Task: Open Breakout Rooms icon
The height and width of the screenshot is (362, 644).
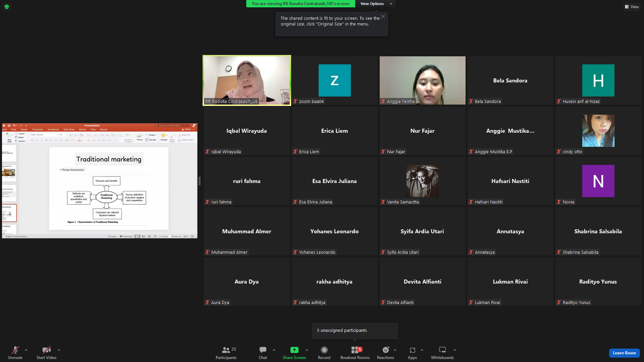Action: 355,350
